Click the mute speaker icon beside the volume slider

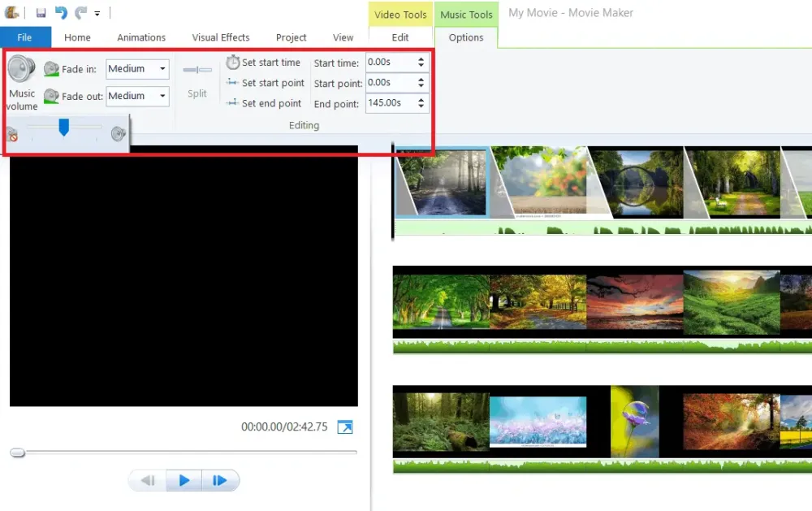tap(12, 135)
